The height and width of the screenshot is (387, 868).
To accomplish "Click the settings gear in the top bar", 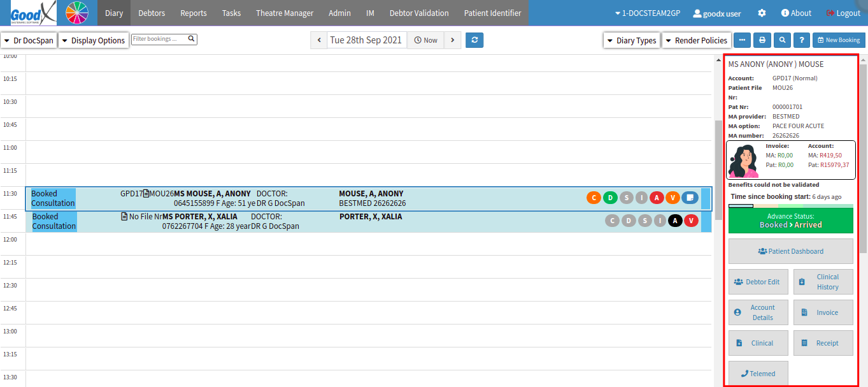I will click(x=762, y=13).
